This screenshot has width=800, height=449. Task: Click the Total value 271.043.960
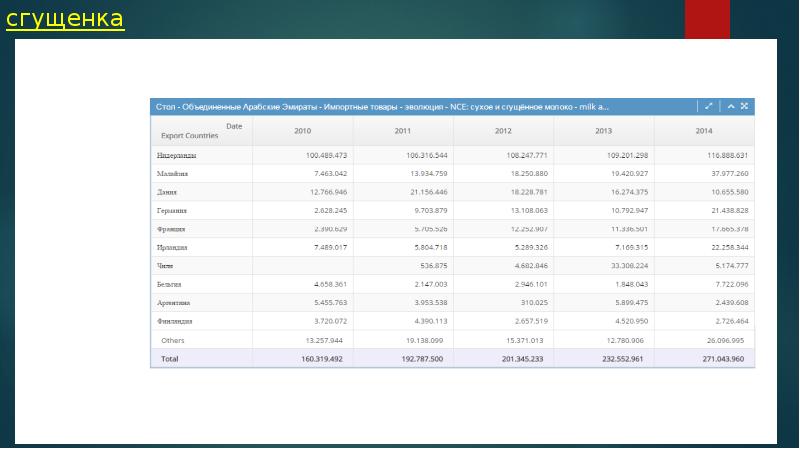tap(723, 359)
